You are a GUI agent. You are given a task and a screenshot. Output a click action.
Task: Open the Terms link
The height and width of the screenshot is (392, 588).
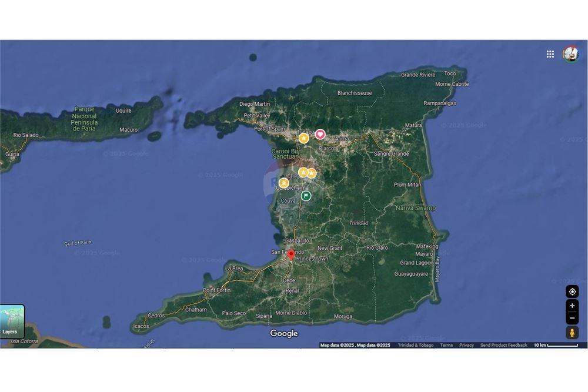pyautogui.click(x=446, y=345)
